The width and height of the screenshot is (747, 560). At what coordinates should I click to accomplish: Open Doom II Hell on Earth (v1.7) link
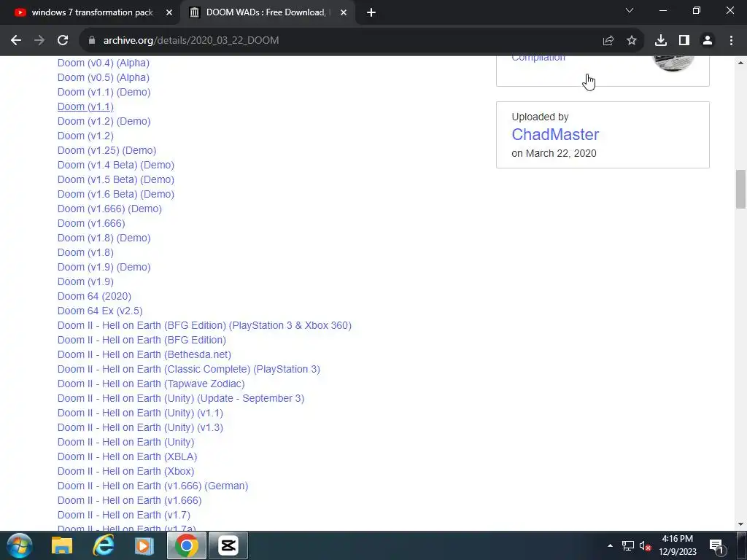(x=124, y=516)
